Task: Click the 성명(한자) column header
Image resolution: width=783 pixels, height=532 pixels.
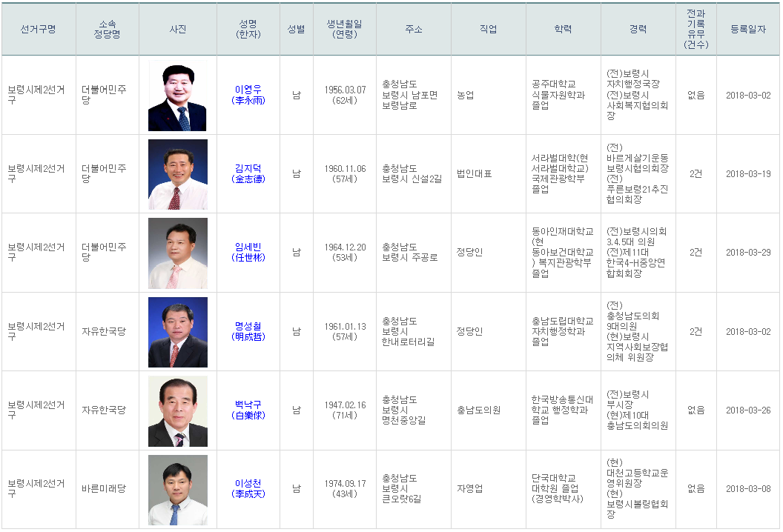Action: coord(248,29)
